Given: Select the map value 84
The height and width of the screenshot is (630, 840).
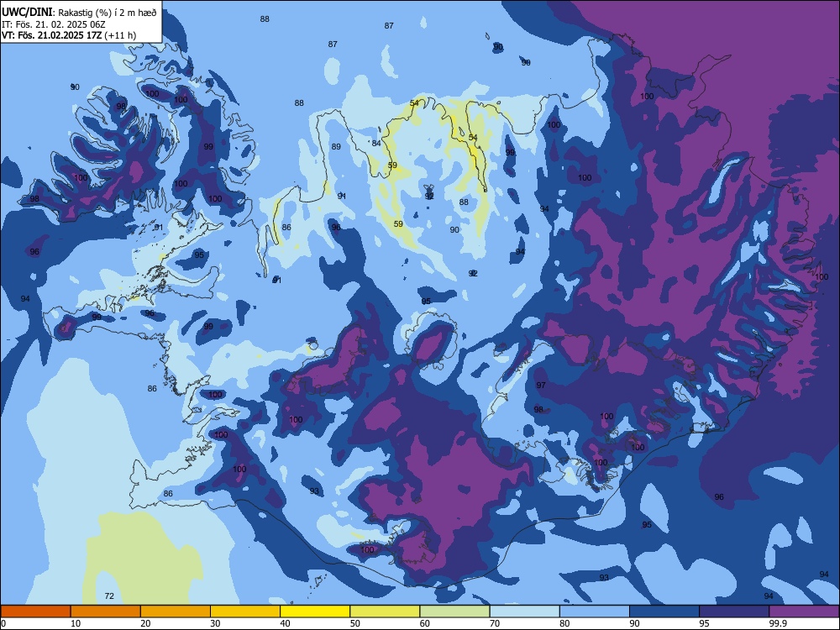Looking at the screenshot, I should 376,143.
